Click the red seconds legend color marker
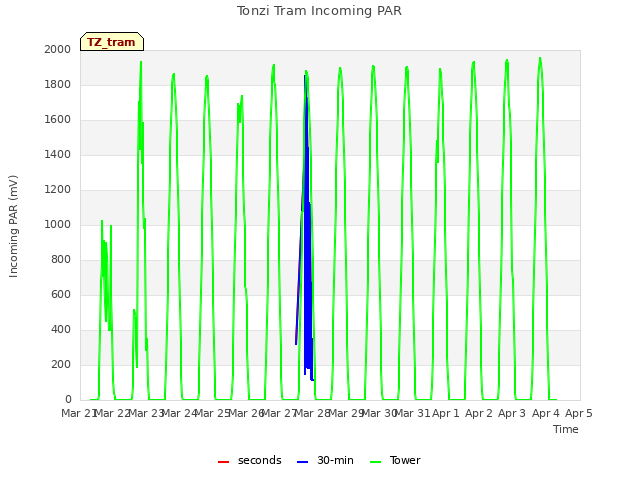 224,462
